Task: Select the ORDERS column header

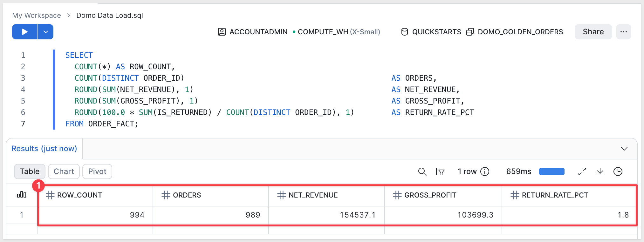Action: [x=211, y=195]
